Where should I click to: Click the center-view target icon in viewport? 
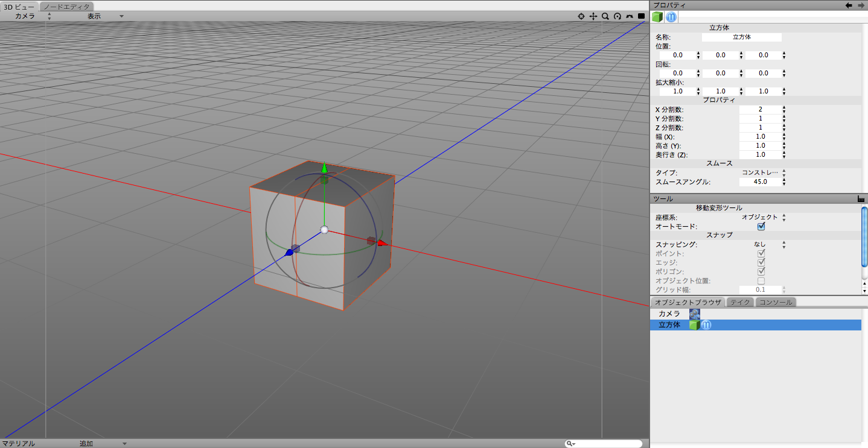coord(581,16)
